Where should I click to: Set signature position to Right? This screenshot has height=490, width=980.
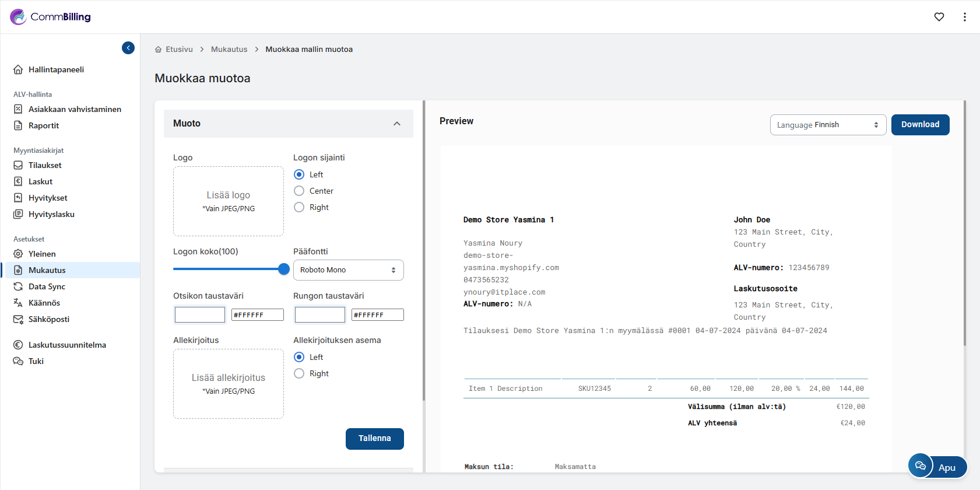click(299, 373)
